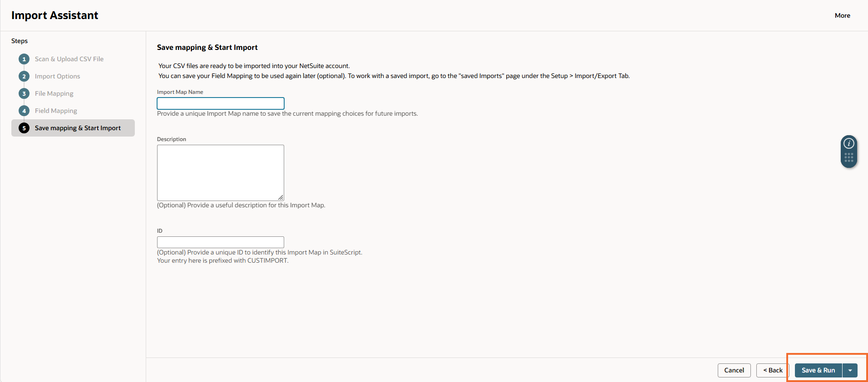Open the More menu
Viewport: 868px width, 382px height.
click(843, 15)
